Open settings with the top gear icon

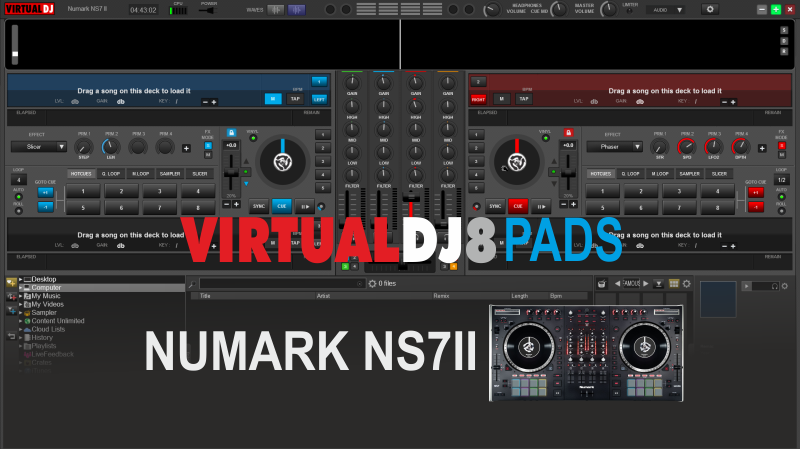click(710, 9)
